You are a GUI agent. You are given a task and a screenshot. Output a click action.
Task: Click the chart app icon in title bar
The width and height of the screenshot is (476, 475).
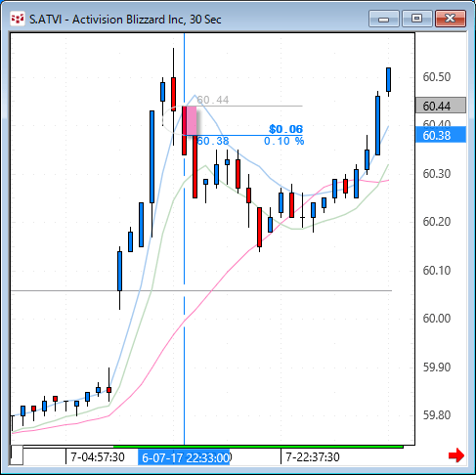(x=18, y=19)
